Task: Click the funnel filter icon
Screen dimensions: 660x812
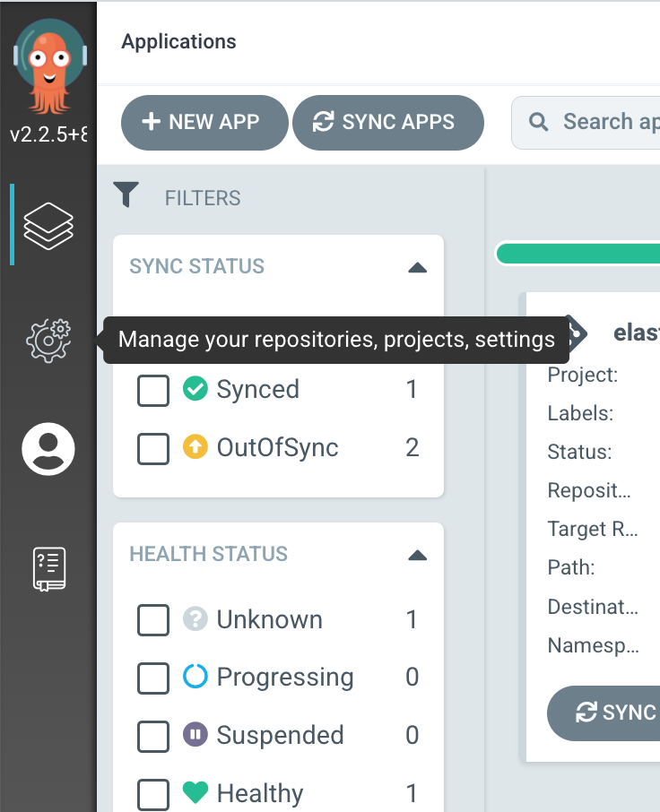Action: [x=126, y=194]
